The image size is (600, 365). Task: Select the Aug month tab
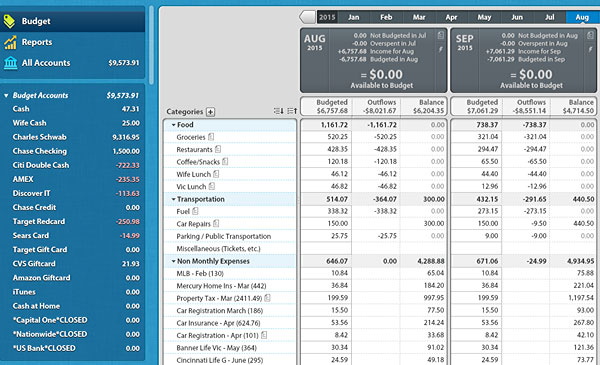pos(582,17)
